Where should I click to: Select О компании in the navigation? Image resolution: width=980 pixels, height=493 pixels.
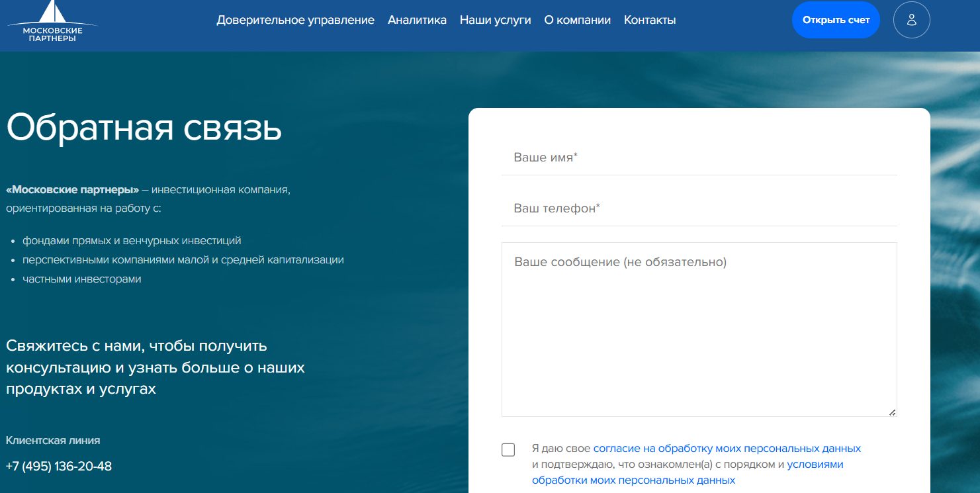(x=577, y=20)
